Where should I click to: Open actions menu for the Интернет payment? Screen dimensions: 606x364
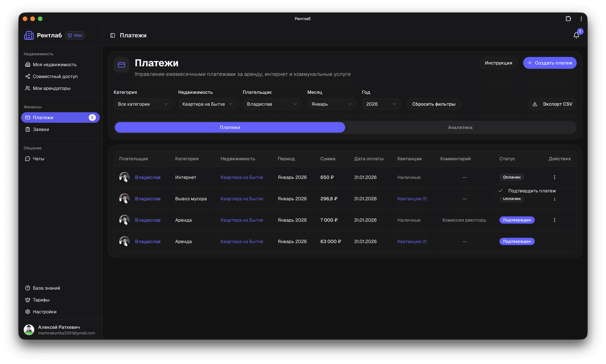click(x=554, y=177)
